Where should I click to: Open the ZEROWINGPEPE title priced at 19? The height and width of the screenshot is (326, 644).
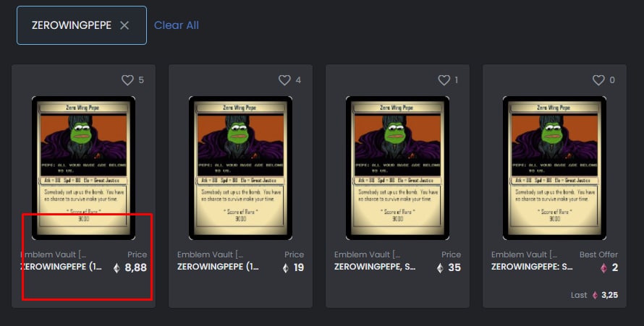coord(218,267)
